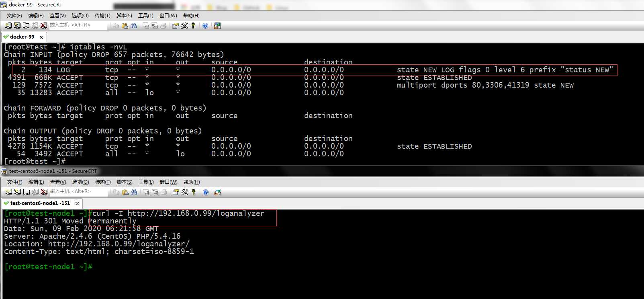Click Connect icon in test-centos6-node1 window
644x299 pixels.
[x=8, y=192]
